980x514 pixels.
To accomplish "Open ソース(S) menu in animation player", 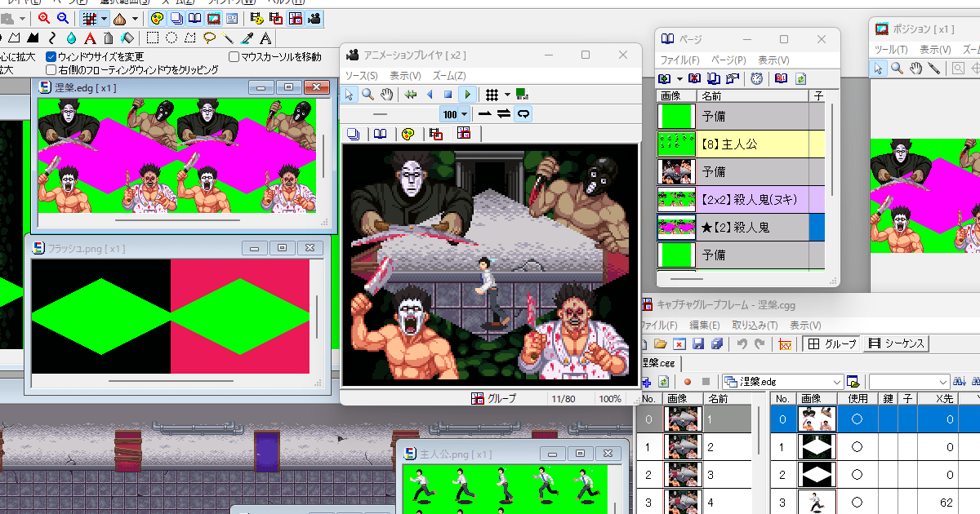I will (361, 76).
